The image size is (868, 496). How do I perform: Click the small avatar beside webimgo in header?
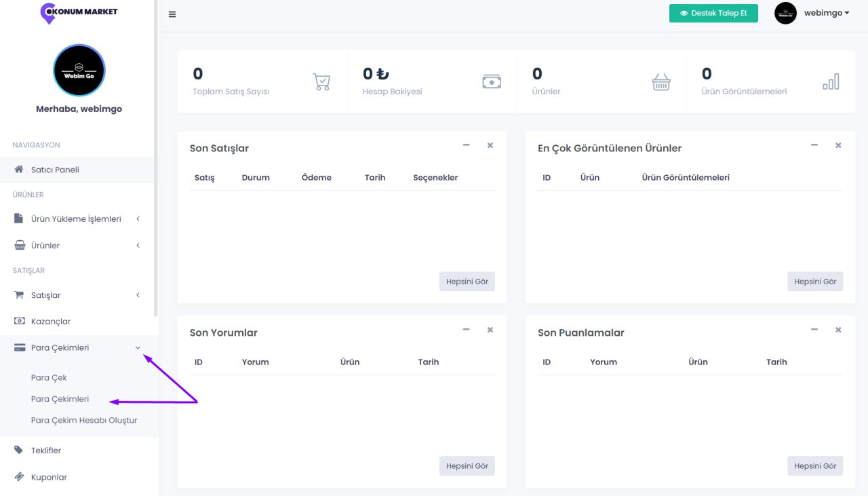(785, 13)
